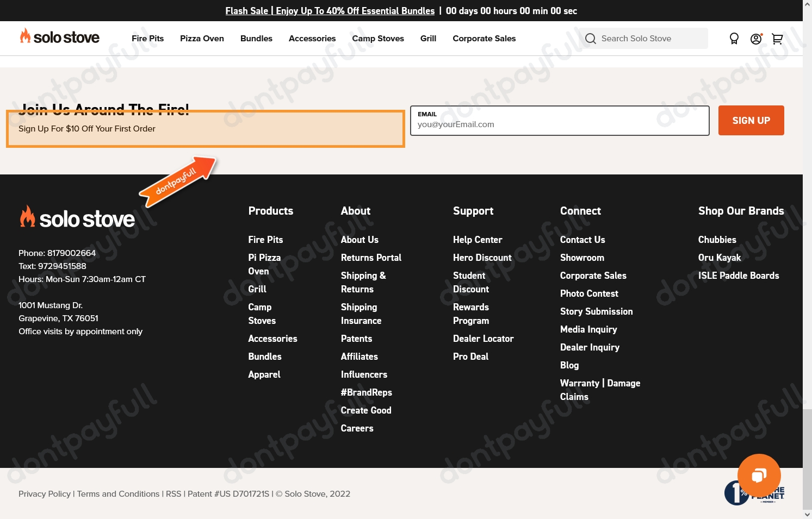The height and width of the screenshot is (519, 812).
Task: Open Student Discount link
Action: click(x=471, y=282)
